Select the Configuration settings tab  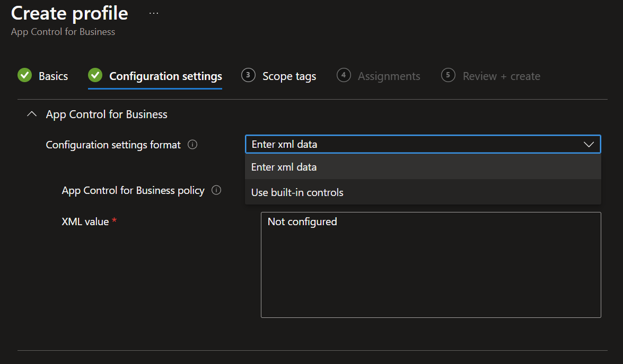(165, 76)
